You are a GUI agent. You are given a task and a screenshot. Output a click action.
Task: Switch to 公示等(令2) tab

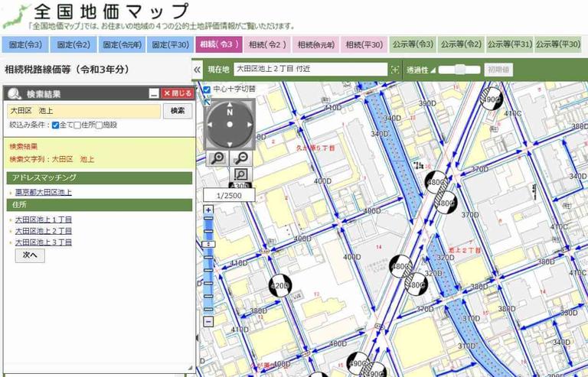coord(461,44)
